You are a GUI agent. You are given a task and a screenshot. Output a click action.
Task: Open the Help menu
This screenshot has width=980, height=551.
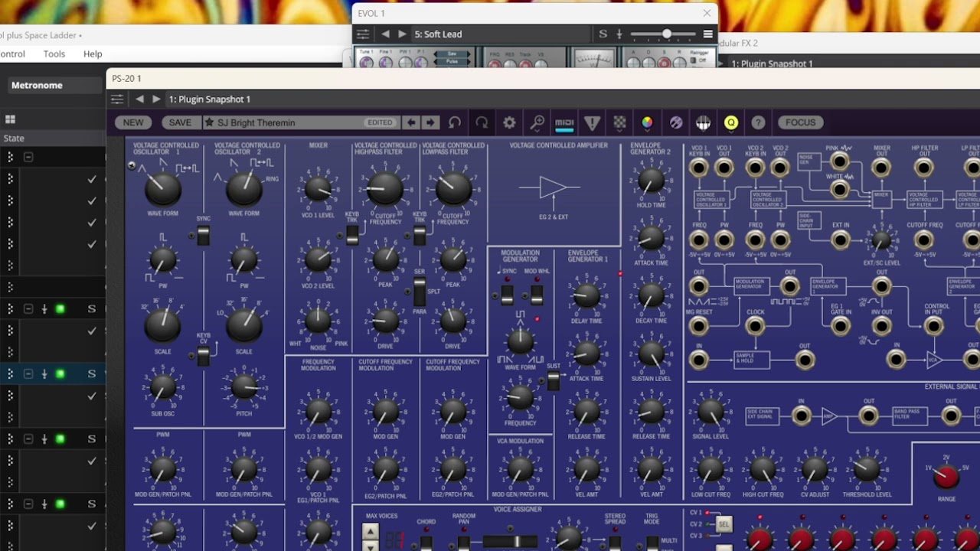coord(93,54)
